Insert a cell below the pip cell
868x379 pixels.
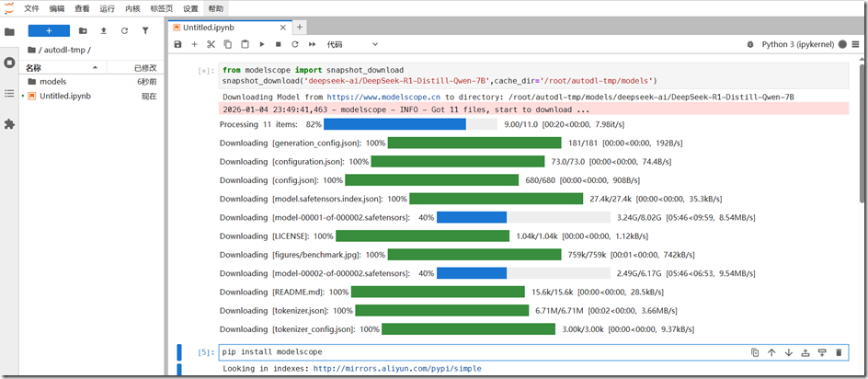coord(822,352)
